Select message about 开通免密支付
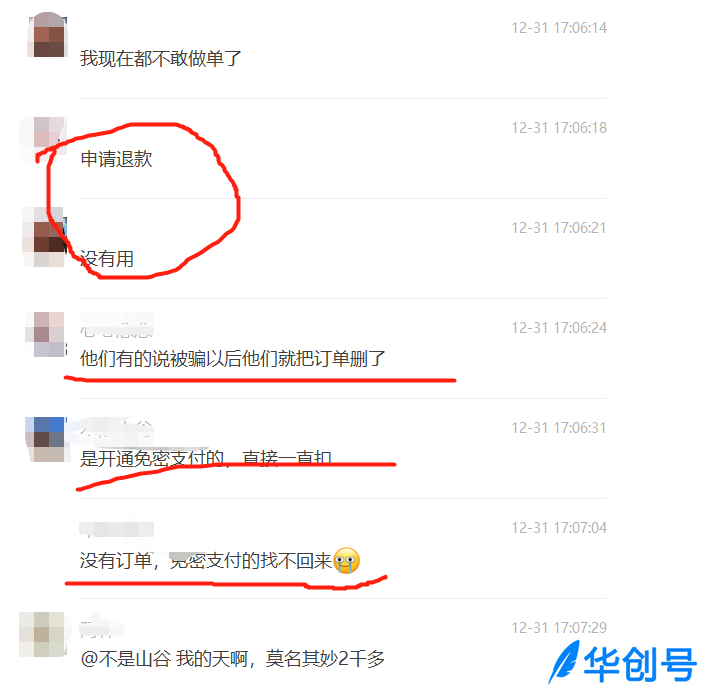This screenshot has height=687, width=702. [x=205, y=459]
